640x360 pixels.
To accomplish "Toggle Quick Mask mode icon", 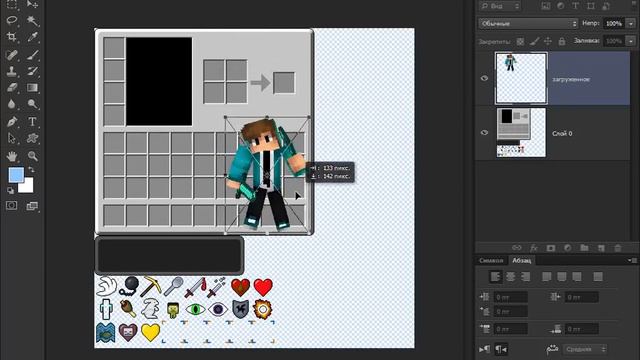I will (x=12, y=205).
